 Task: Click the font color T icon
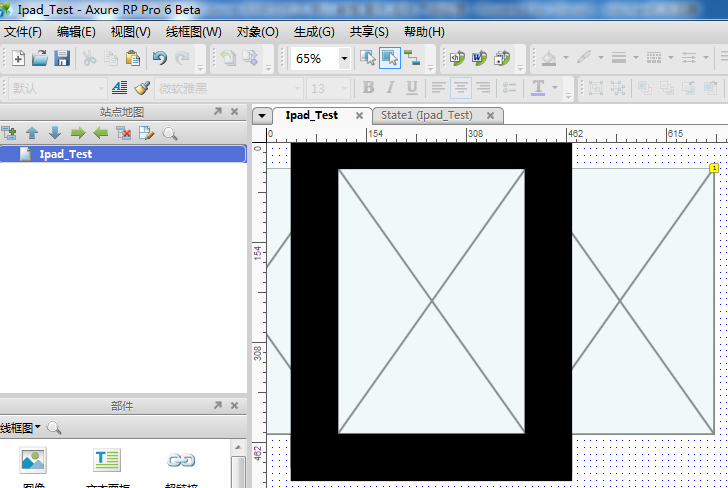pos(538,87)
